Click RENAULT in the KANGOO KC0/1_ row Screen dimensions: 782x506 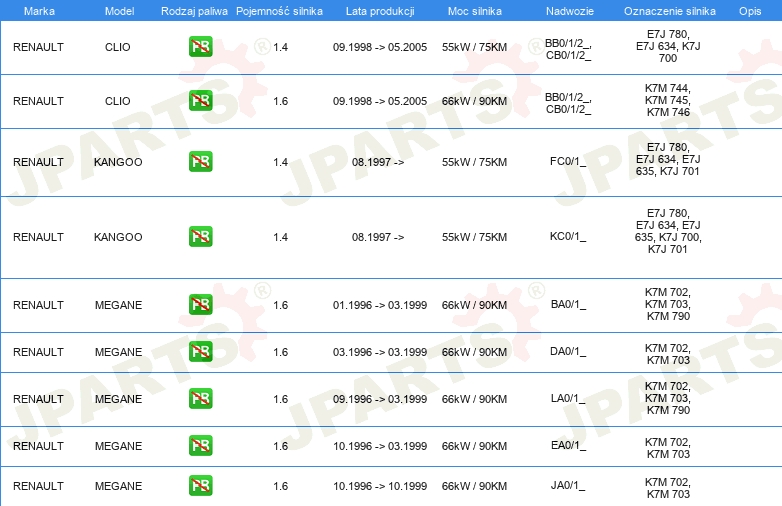pyautogui.click(x=38, y=237)
